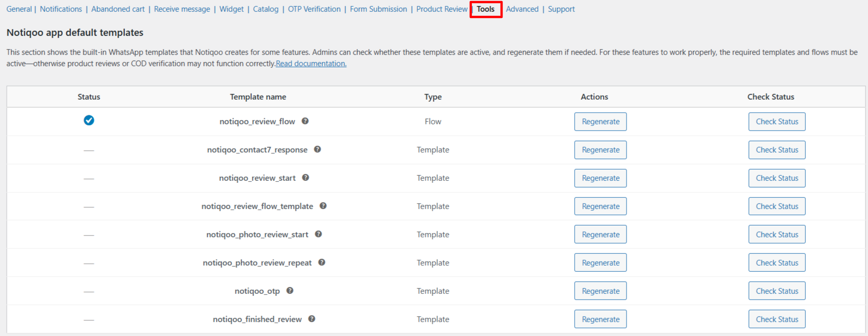
Task: Click the Actions column header
Action: coord(595,97)
